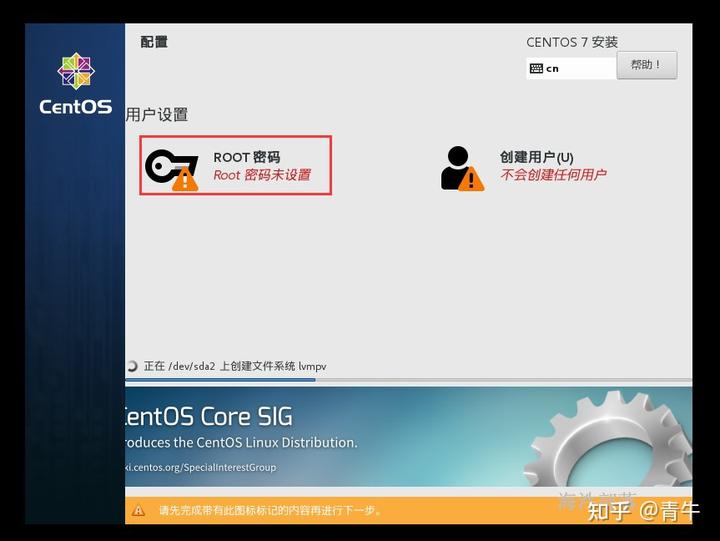This screenshot has height=541, width=720.
Task: Click the progress spinner icon
Action: coord(132,366)
